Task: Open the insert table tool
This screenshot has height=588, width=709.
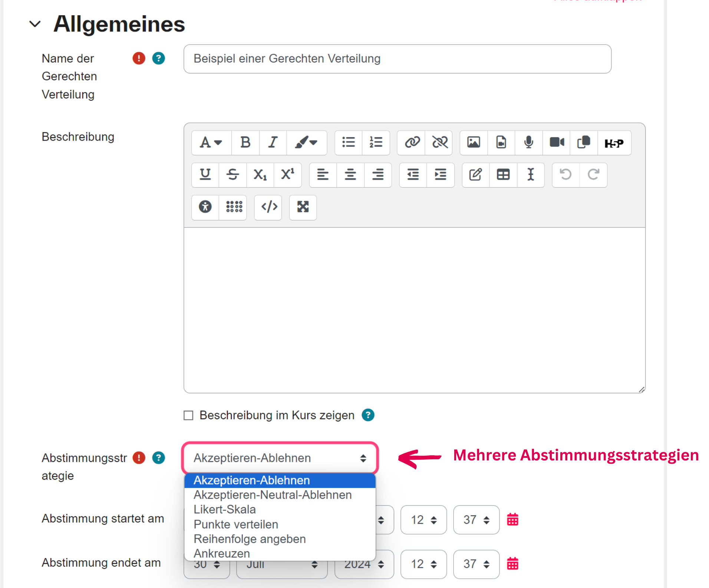Action: [503, 175]
